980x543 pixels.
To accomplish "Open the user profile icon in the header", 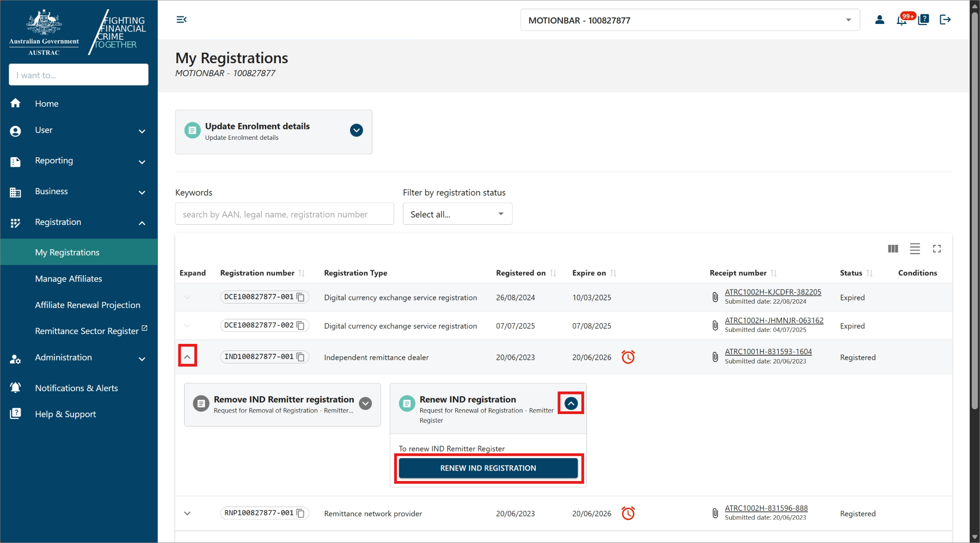I will 879,20.
